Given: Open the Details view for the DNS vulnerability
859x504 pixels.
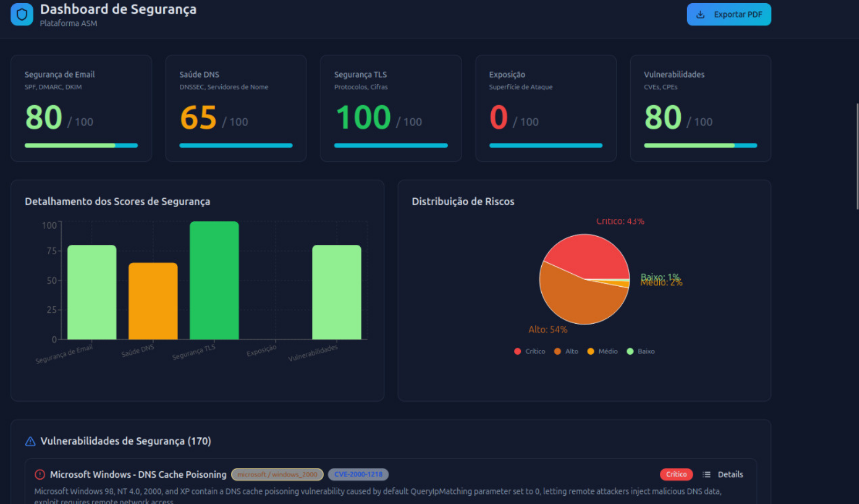Looking at the screenshot, I should coord(730,474).
